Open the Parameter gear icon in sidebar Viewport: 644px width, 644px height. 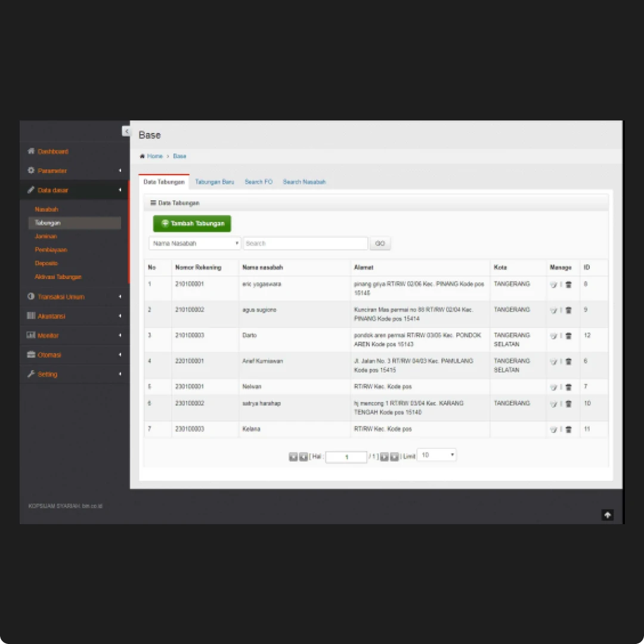[31, 171]
